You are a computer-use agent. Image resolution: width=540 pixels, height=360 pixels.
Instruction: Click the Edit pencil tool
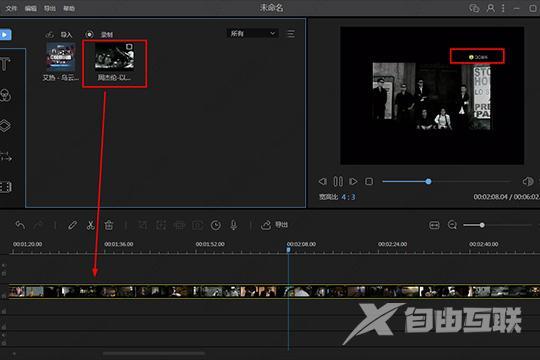point(72,225)
